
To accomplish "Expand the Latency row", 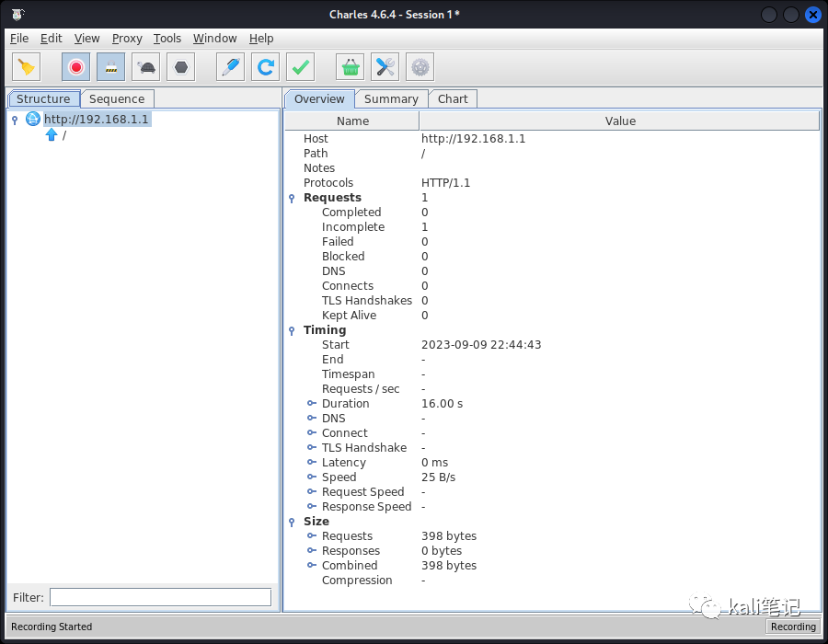I will 312,463.
